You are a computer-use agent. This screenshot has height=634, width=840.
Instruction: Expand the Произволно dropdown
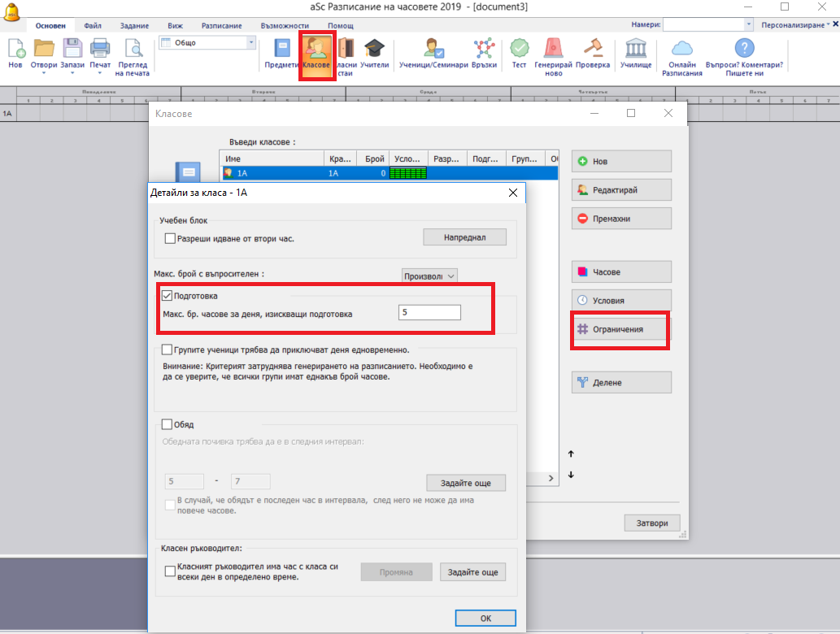coord(430,276)
